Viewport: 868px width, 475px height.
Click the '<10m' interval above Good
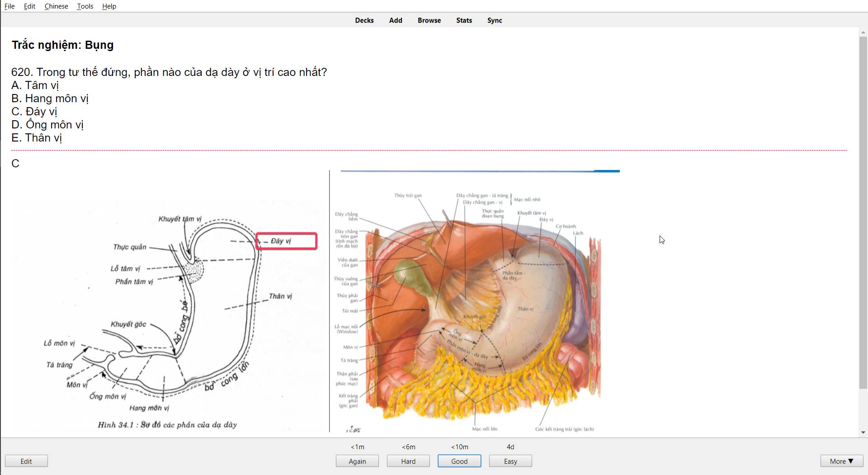point(459,447)
